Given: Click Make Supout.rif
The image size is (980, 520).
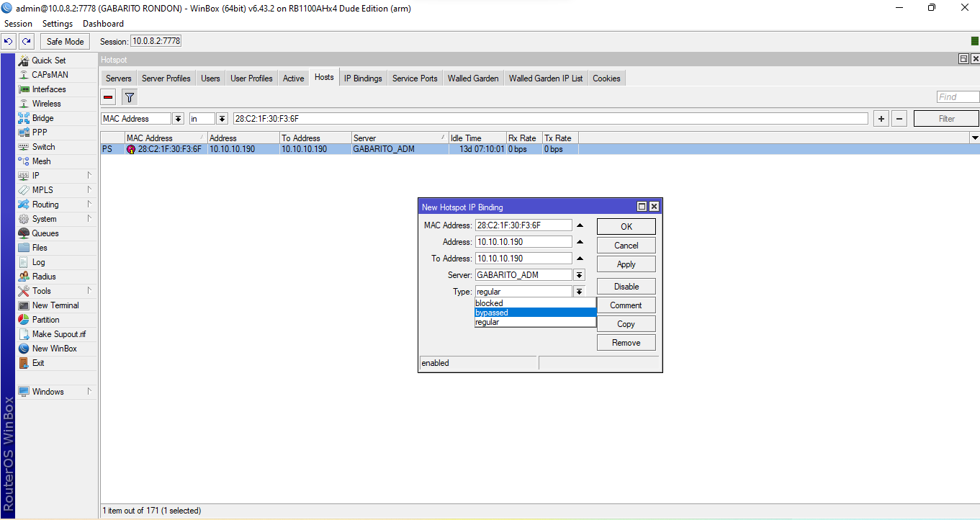Looking at the screenshot, I should pos(56,334).
